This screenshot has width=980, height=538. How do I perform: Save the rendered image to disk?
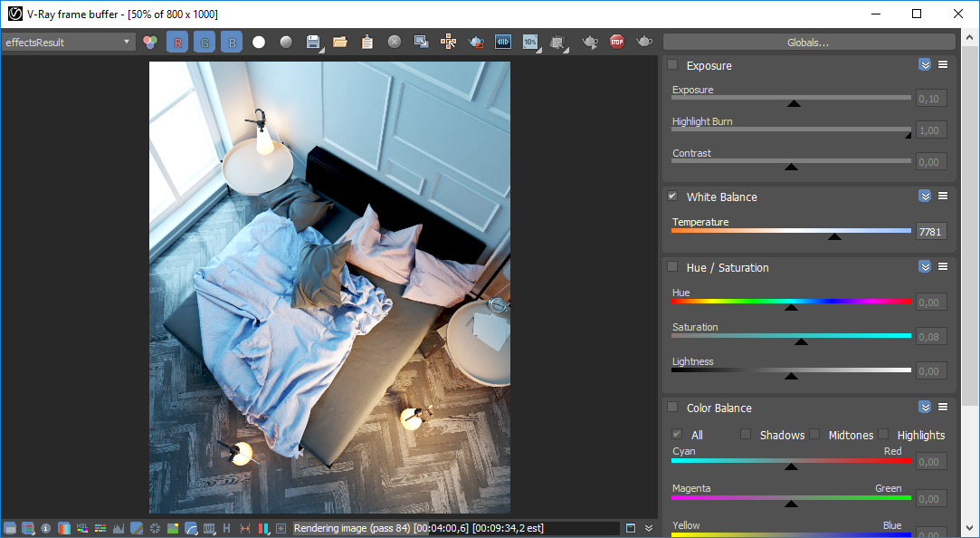click(312, 42)
